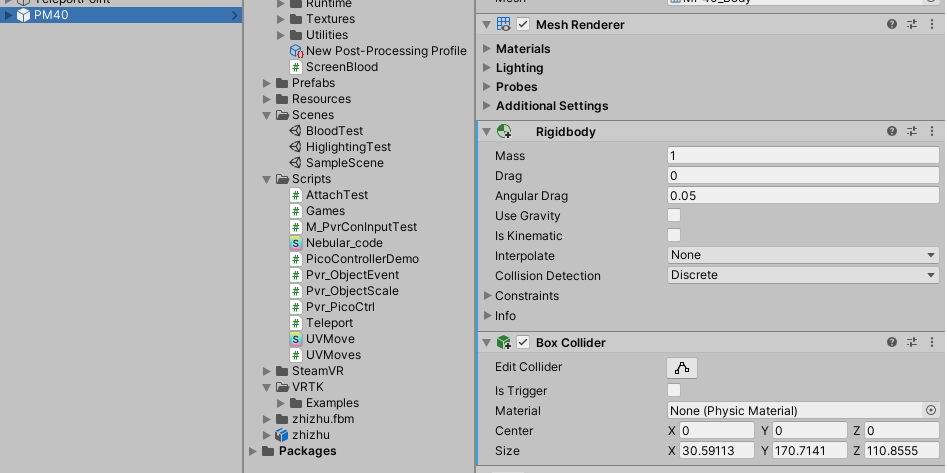
Task: Collapse the Rigidbody component
Action: [487, 132]
